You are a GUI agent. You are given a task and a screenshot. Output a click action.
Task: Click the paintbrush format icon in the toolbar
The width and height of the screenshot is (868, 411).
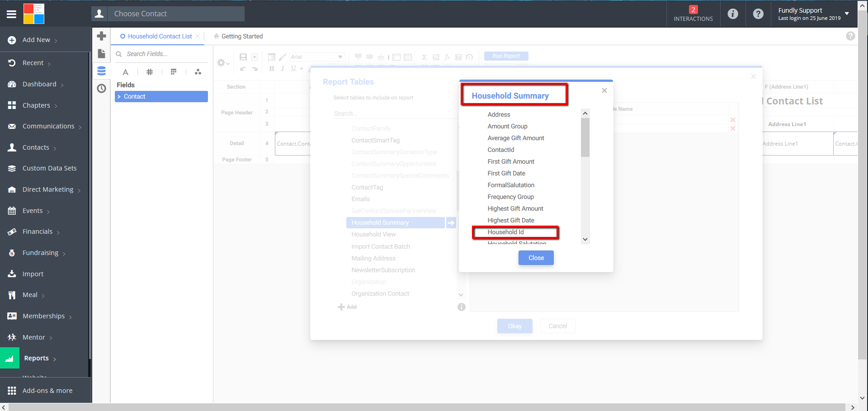(283, 57)
